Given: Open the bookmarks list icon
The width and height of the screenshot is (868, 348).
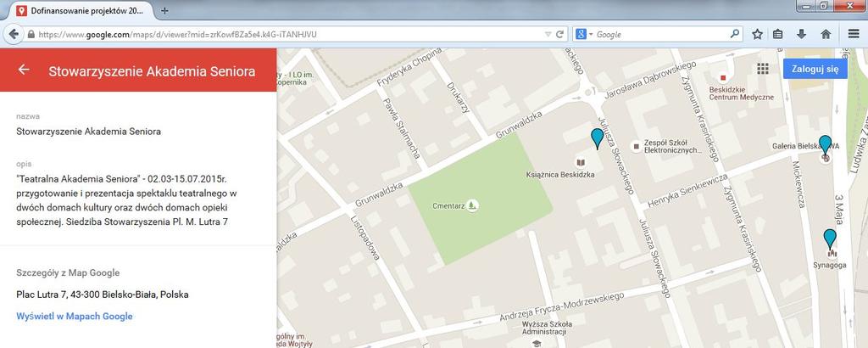Looking at the screenshot, I should (x=778, y=34).
